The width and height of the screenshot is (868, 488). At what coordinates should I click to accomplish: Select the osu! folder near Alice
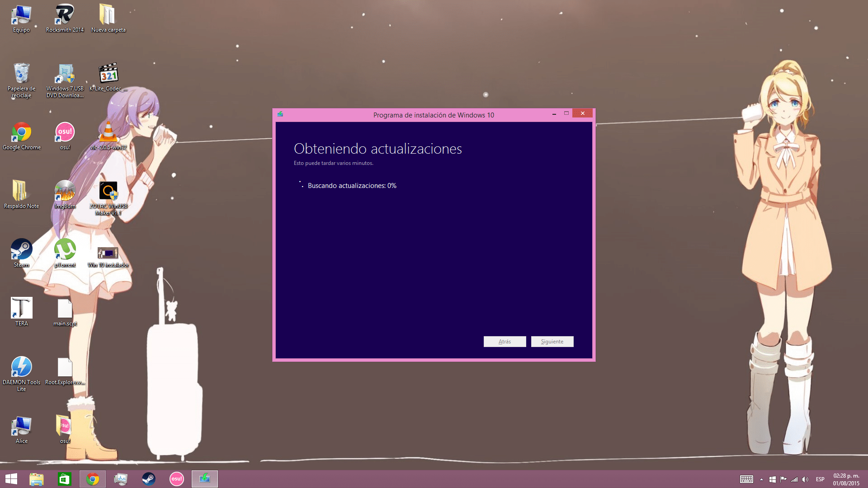[x=65, y=429]
